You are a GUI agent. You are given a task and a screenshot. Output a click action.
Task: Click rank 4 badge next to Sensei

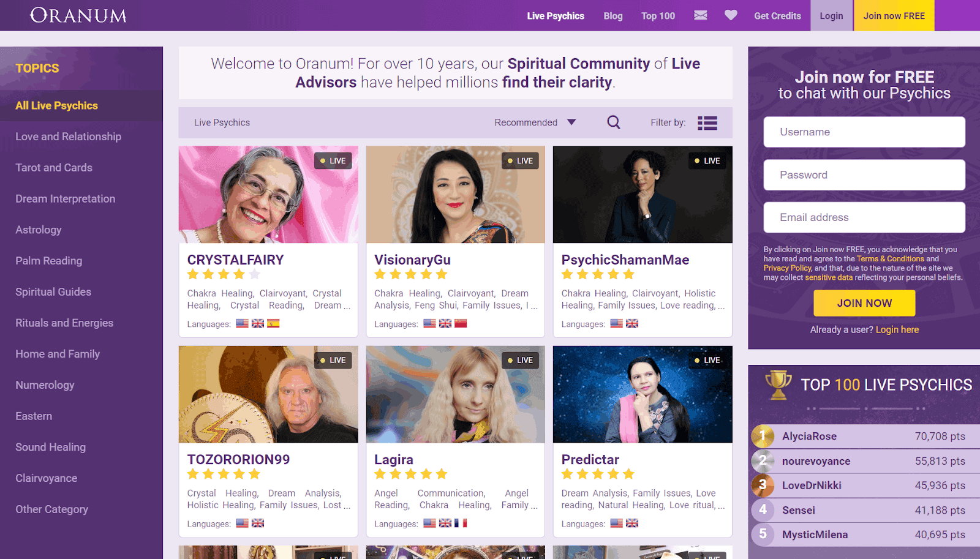[x=763, y=510]
